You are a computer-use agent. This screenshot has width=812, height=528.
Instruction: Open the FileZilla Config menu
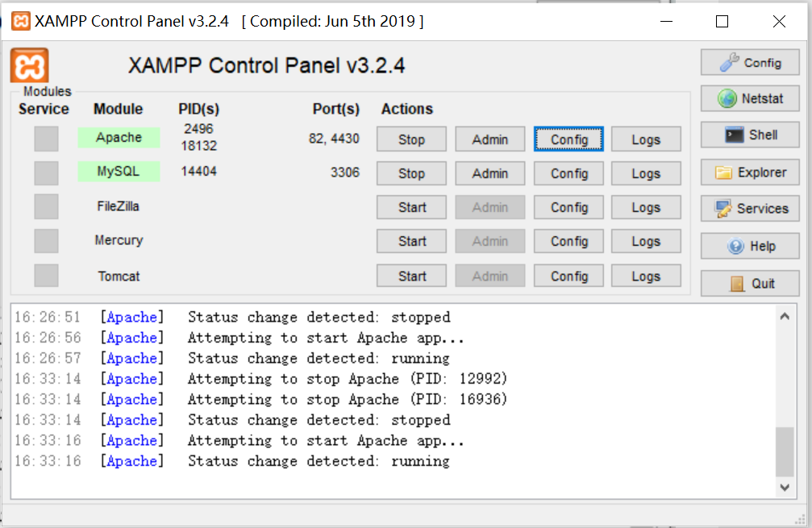pos(568,208)
